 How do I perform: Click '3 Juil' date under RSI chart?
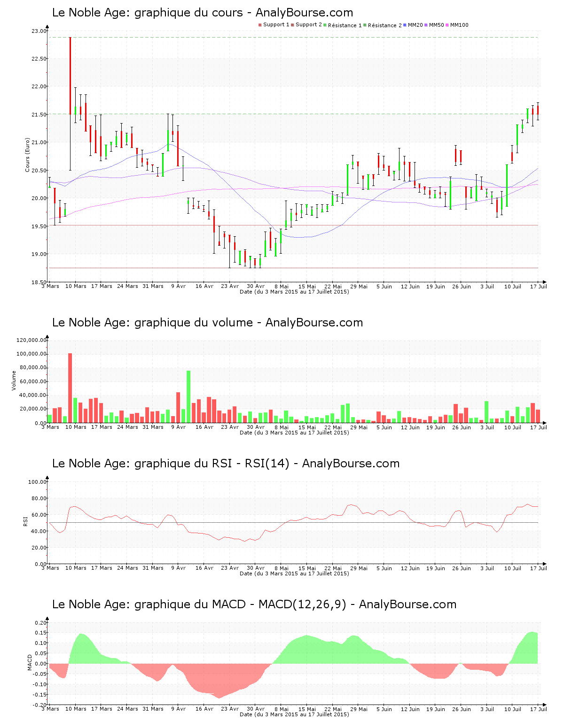pos(487,568)
